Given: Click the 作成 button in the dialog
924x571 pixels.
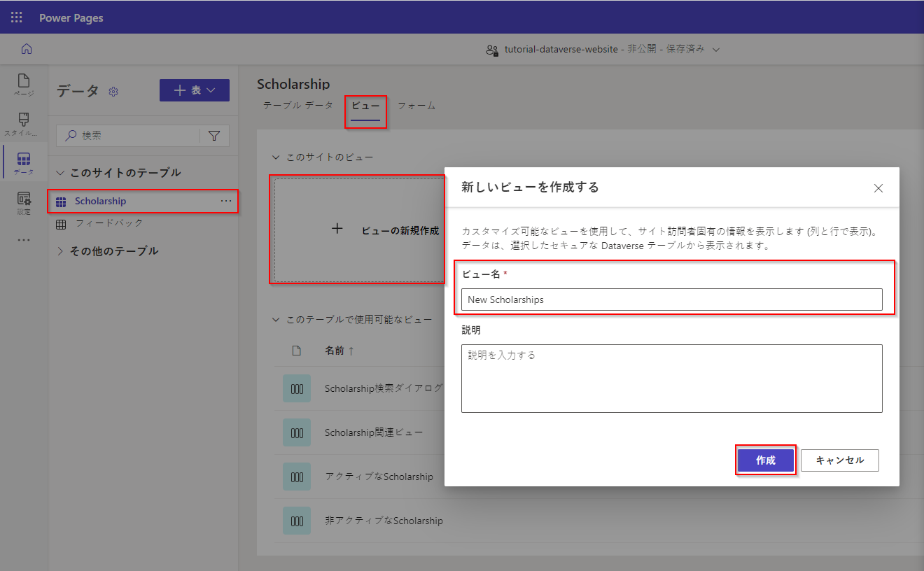Looking at the screenshot, I should (x=765, y=460).
